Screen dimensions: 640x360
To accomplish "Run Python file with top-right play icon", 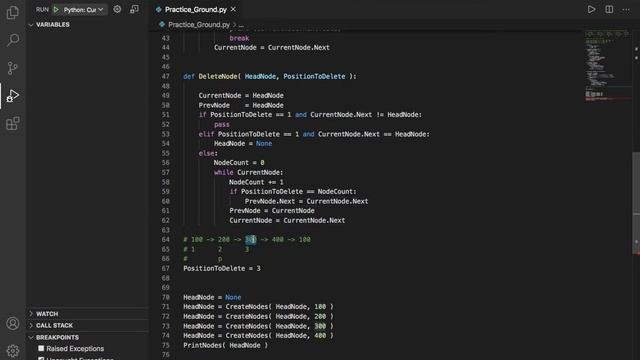I will pyautogui.click(x=591, y=9).
